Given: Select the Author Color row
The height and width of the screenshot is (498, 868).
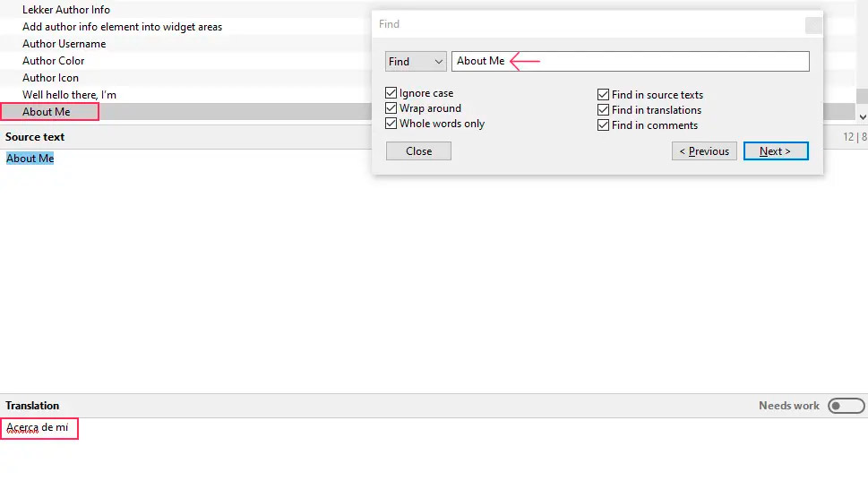Looking at the screenshot, I should [x=54, y=61].
